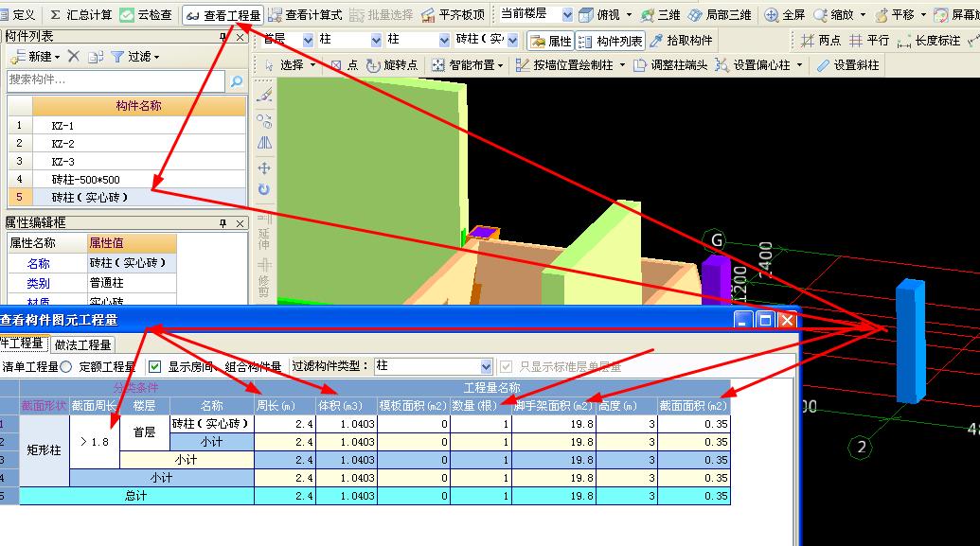Open the second 柱 component type dropdown

point(444,40)
